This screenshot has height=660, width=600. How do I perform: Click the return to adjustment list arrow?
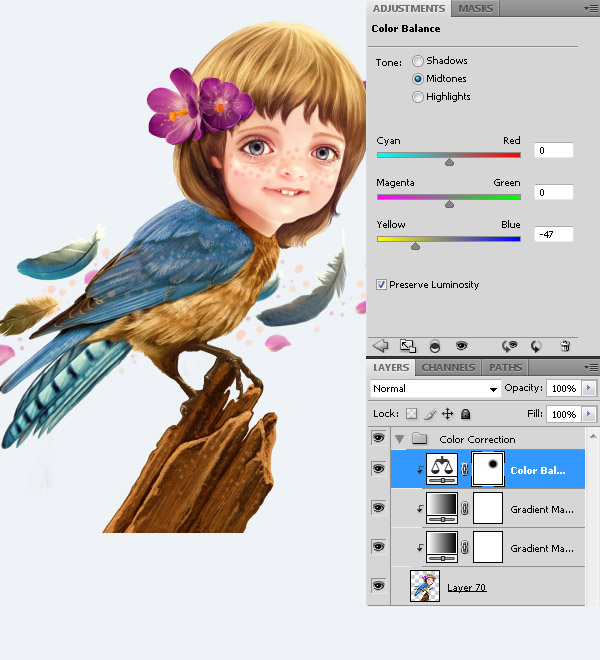coord(381,346)
